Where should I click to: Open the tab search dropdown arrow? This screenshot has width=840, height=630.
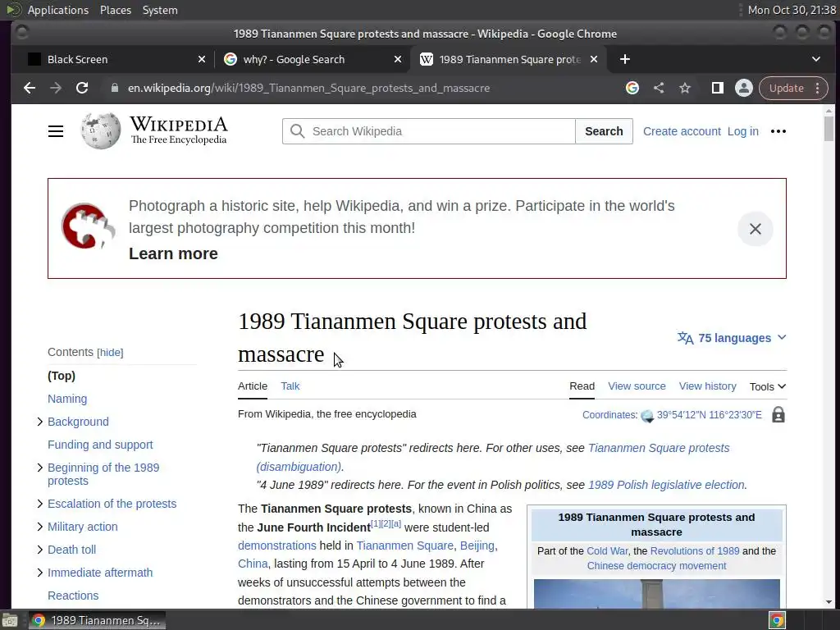(816, 59)
